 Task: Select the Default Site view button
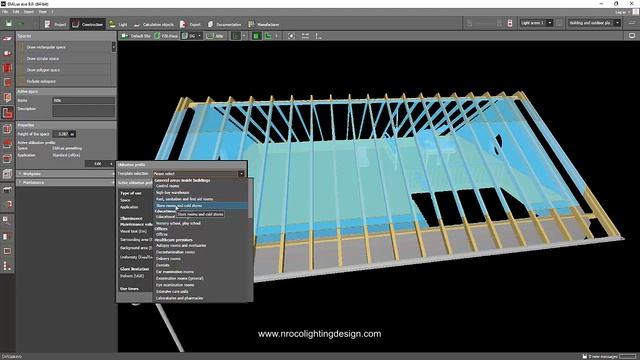click(136, 36)
